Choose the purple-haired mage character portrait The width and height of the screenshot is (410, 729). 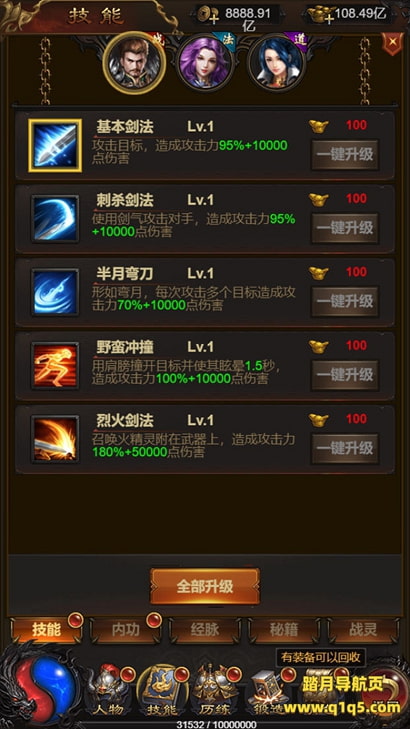(x=205, y=63)
